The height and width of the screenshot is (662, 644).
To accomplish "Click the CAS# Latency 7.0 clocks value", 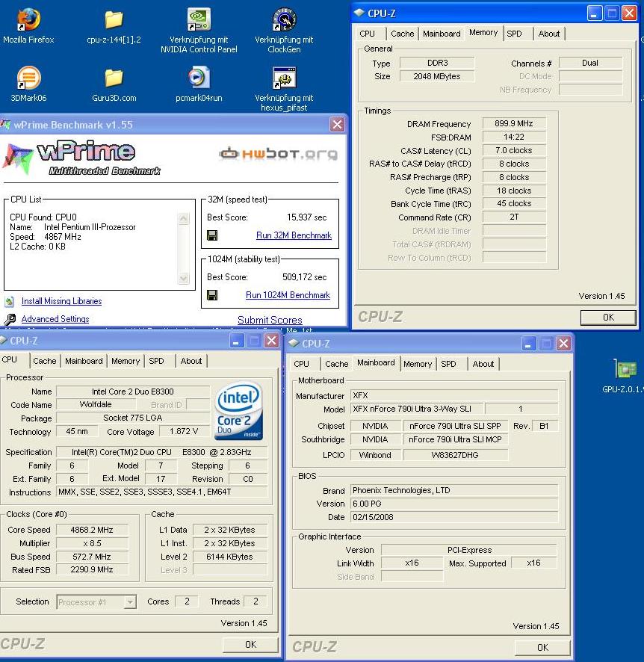I will 514,150.
